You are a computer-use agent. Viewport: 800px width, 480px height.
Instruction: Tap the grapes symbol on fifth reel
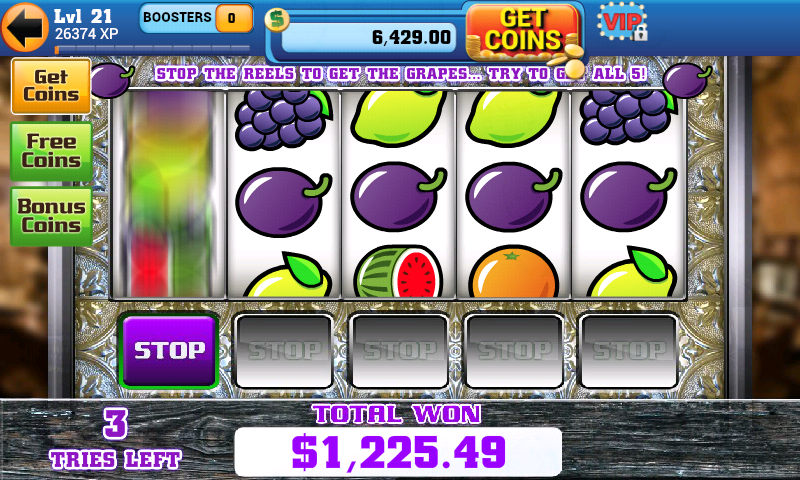(x=628, y=117)
